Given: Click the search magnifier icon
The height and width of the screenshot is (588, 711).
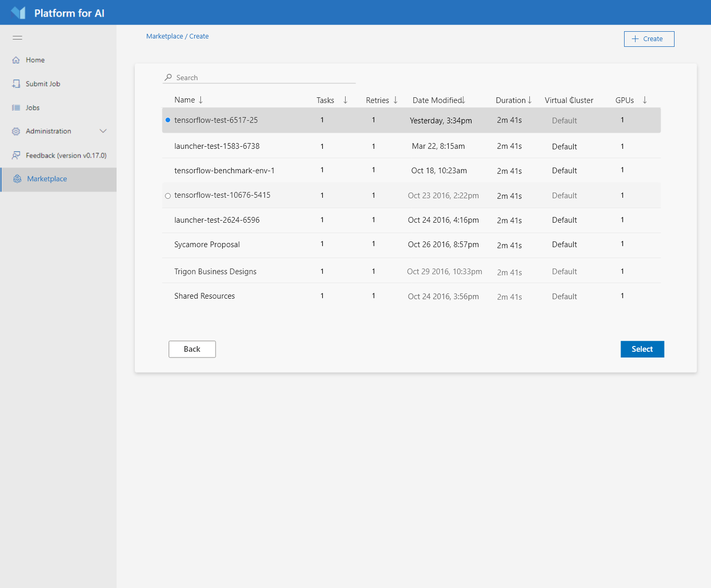Looking at the screenshot, I should tap(168, 77).
